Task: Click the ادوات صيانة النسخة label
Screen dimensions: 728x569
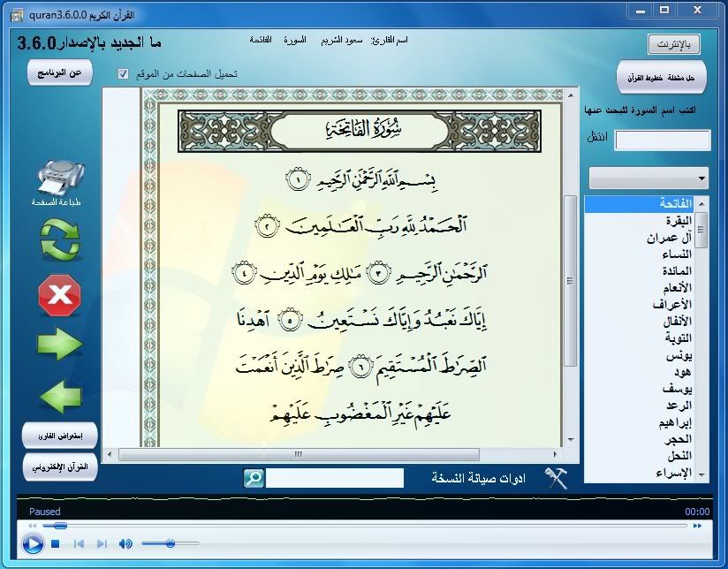Action: [479, 478]
